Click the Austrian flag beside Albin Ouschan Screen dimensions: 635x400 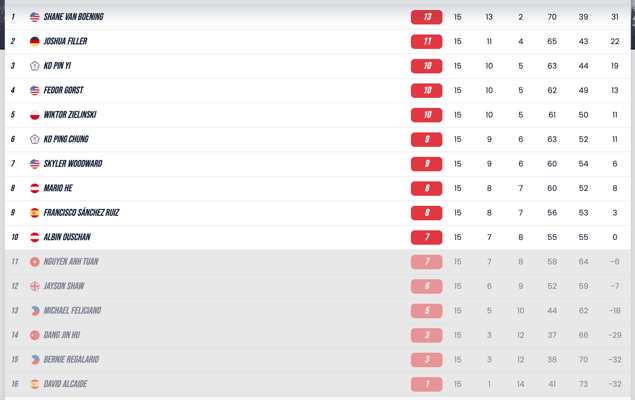click(x=35, y=237)
